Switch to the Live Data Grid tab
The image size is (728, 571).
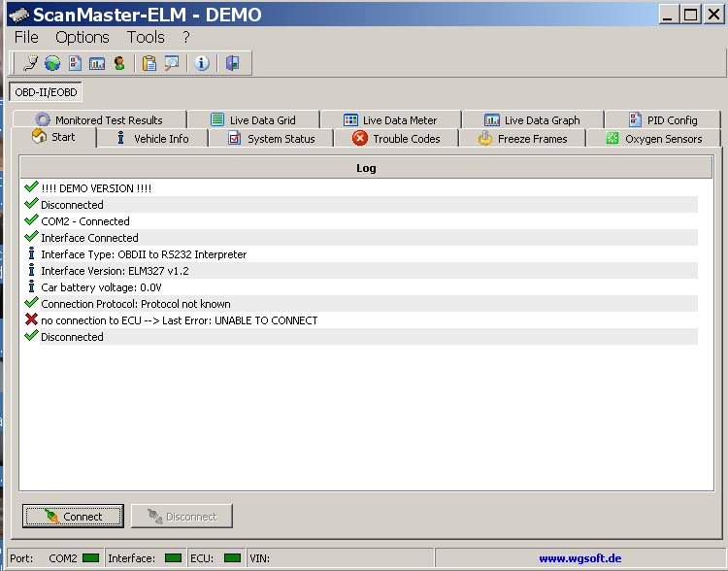click(x=253, y=119)
